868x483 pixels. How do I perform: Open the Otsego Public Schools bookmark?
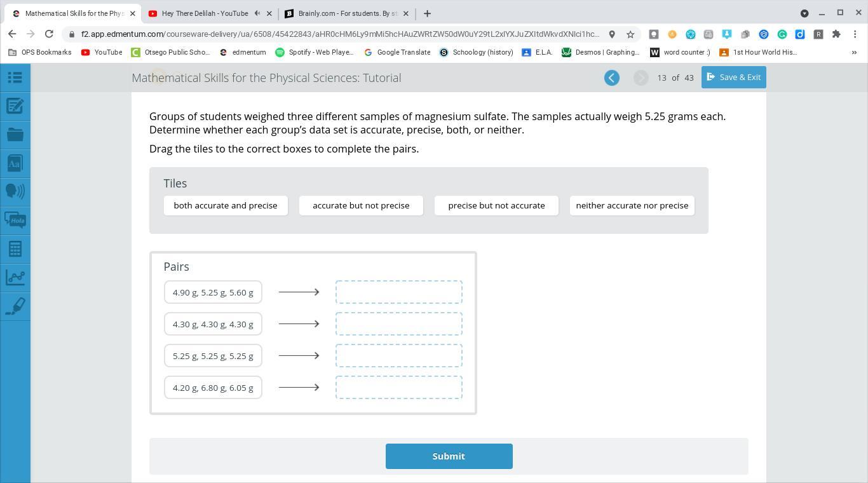(170, 52)
